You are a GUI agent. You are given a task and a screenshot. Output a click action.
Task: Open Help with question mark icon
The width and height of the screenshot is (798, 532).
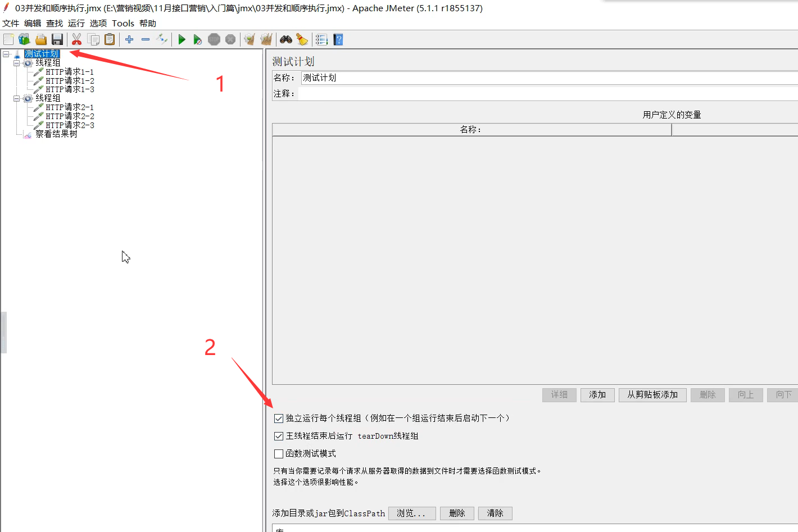(338, 39)
